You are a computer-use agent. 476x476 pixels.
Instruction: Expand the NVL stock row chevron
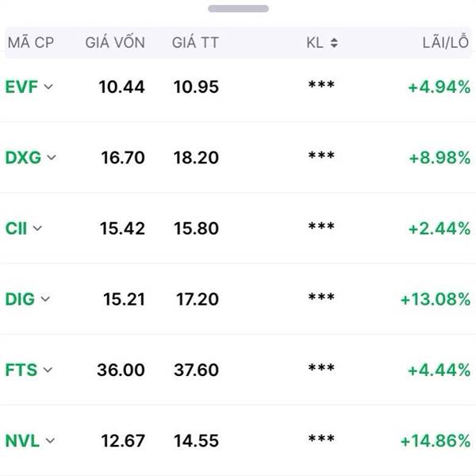point(50,440)
